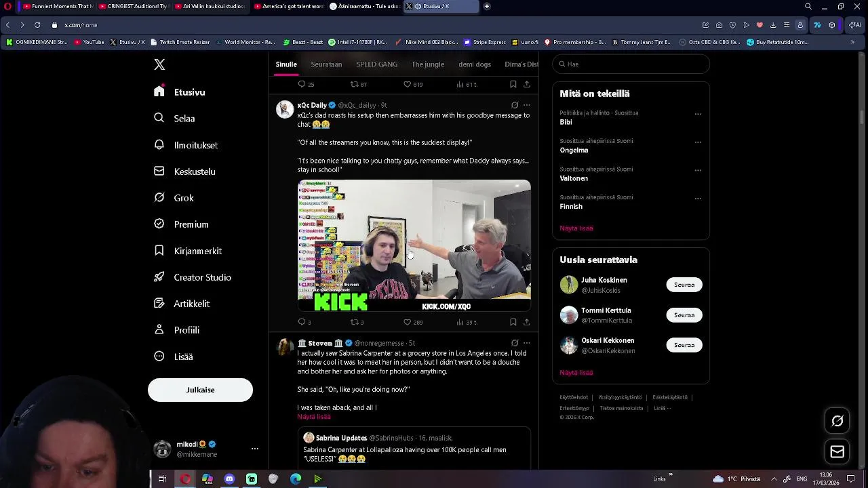Open more options on Steven post
This screenshot has width=868, height=488.
point(527,343)
